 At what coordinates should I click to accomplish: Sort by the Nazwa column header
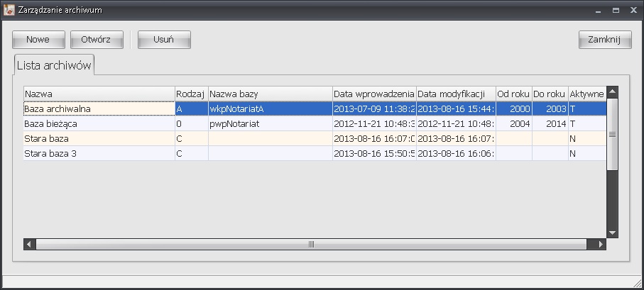(99, 94)
